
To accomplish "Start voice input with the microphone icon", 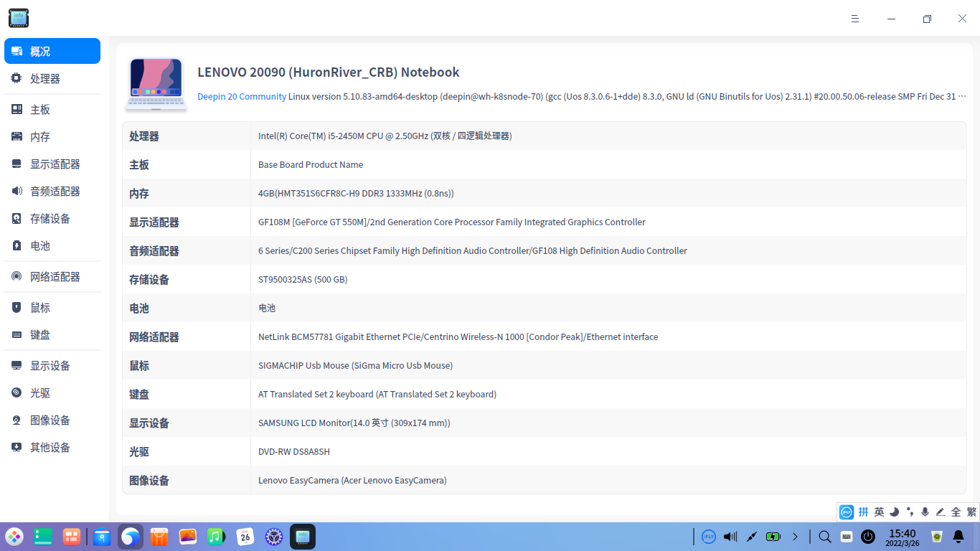I will point(925,512).
